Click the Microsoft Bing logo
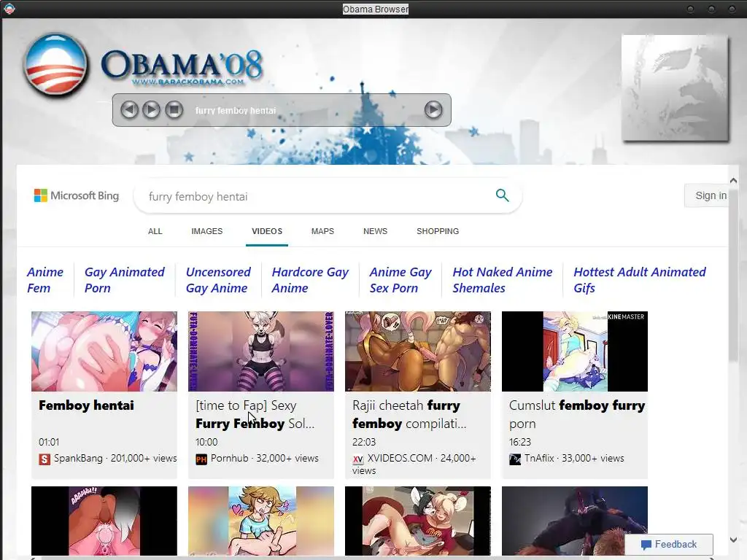747x560 pixels. [x=77, y=195]
